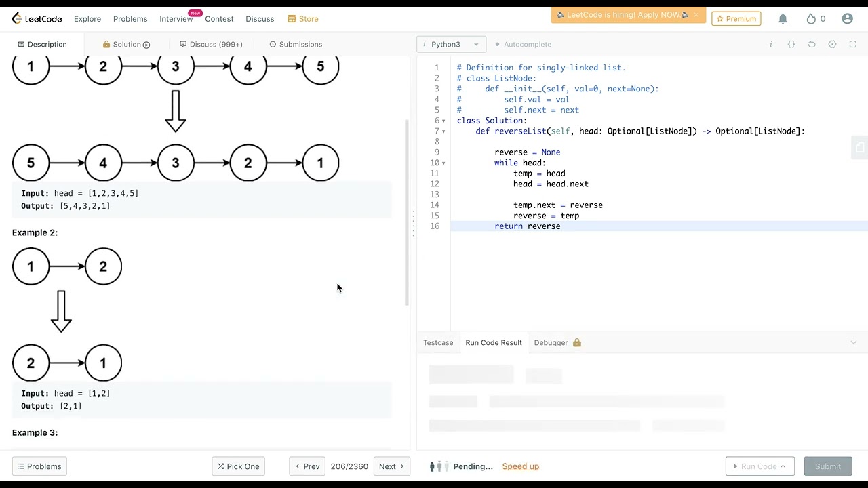Reset code to default icon
Viewport: 868px width, 488px height.
coord(812,45)
